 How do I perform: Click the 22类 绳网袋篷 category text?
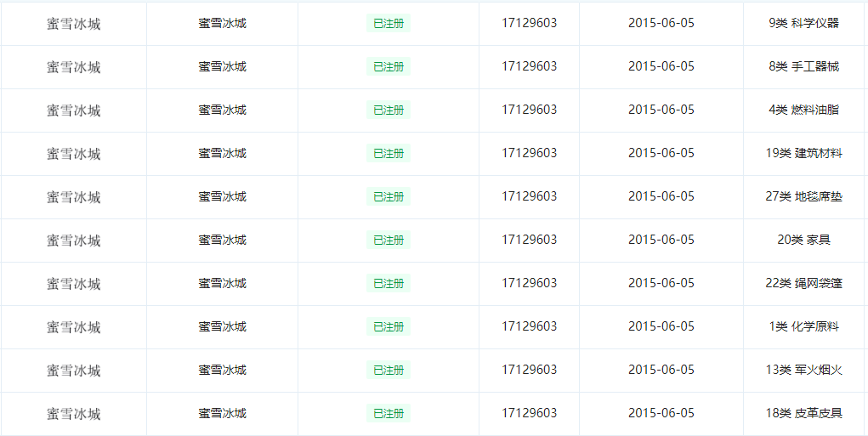(803, 283)
